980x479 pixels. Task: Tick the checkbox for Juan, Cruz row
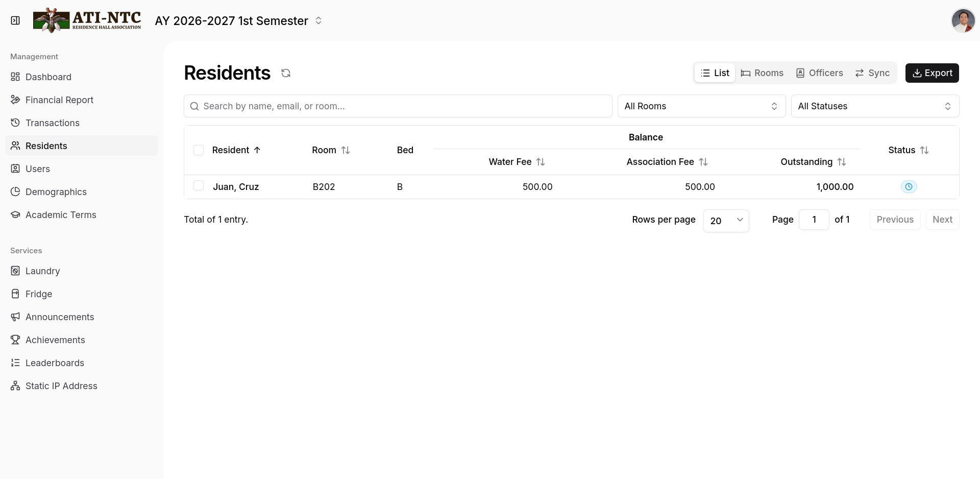[199, 185]
